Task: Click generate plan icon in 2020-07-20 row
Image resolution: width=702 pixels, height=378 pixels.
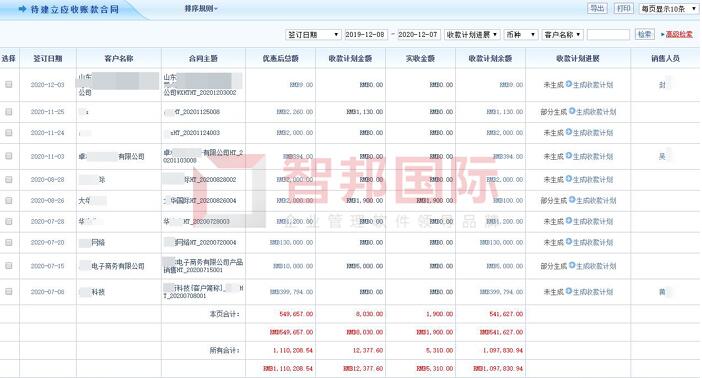Action: pos(569,242)
